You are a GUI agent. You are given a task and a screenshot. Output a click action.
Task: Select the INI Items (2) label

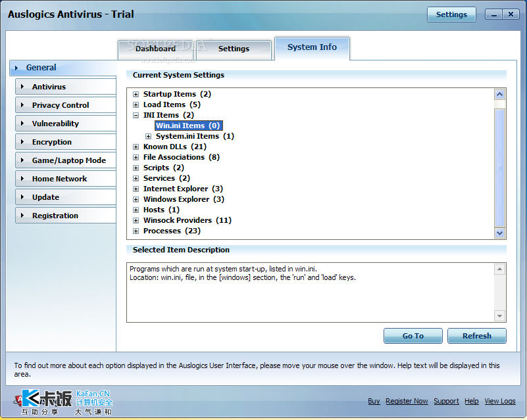(x=168, y=115)
